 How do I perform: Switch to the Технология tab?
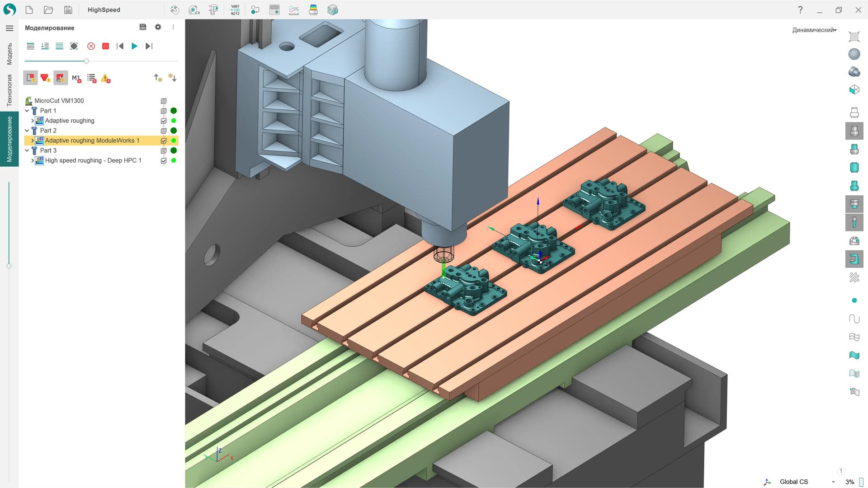(x=9, y=90)
